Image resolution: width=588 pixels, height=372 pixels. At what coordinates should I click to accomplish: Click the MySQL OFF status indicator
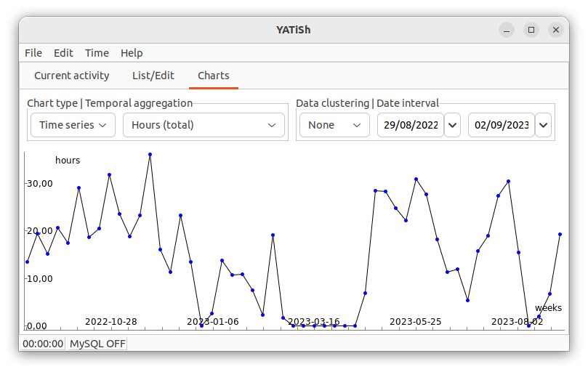click(x=97, y=344)
